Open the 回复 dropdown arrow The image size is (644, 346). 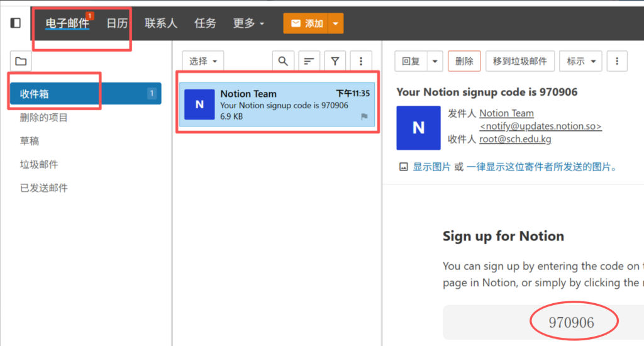click(x=435, y=61)
